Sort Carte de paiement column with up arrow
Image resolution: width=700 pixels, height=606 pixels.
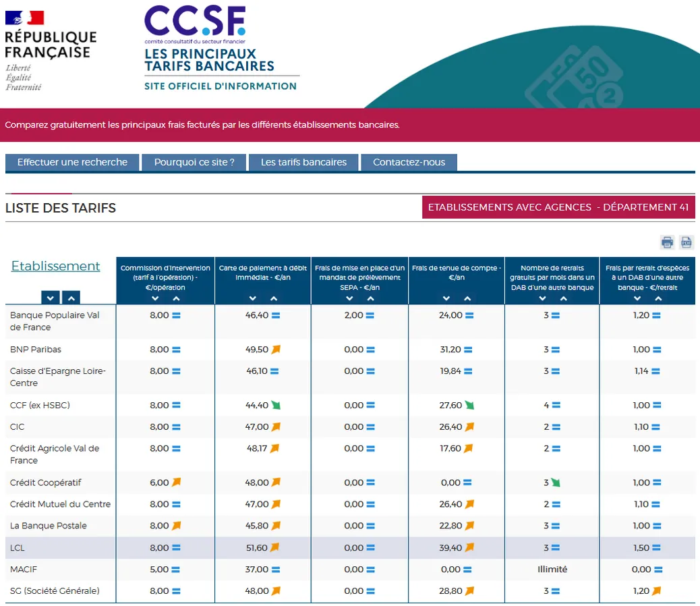click(x=274, y=298)
